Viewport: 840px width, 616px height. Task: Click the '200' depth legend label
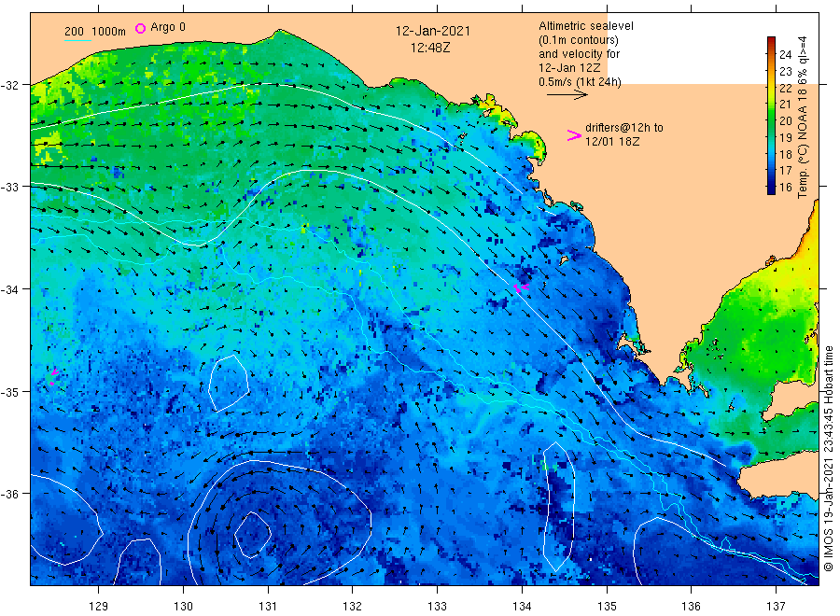(x=74, y=31)
